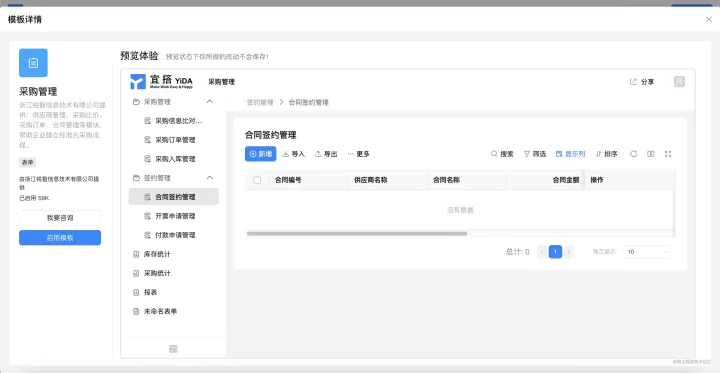720x373 pixels.
Task: Select page 1 in pagination
Action: (x=556, y=252)
